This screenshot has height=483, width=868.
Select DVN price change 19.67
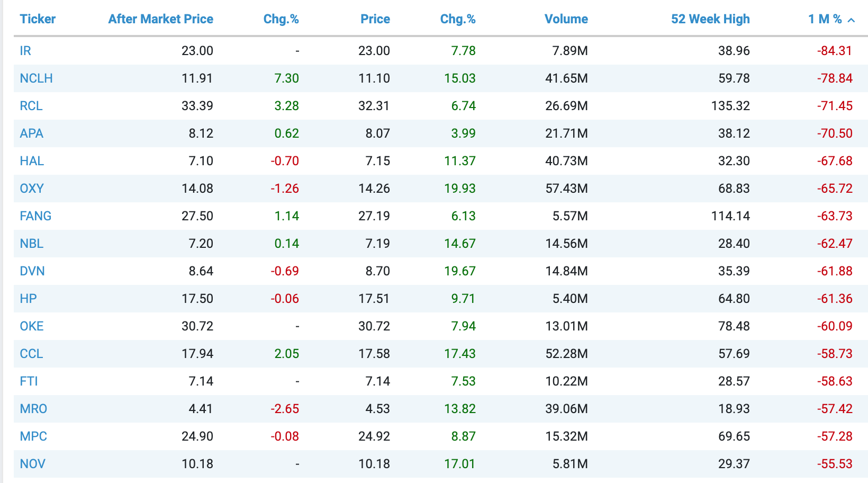click(x=460, y=271)
